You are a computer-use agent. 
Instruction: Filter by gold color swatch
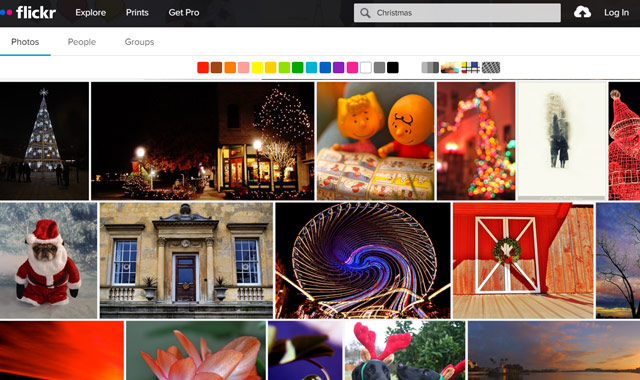point(271,67)
